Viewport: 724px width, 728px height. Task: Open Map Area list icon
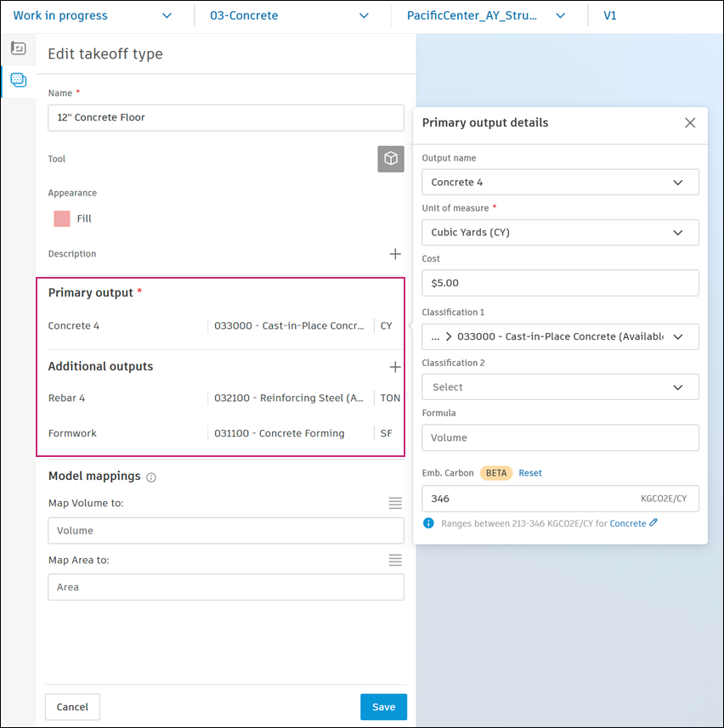click(395, 560)
